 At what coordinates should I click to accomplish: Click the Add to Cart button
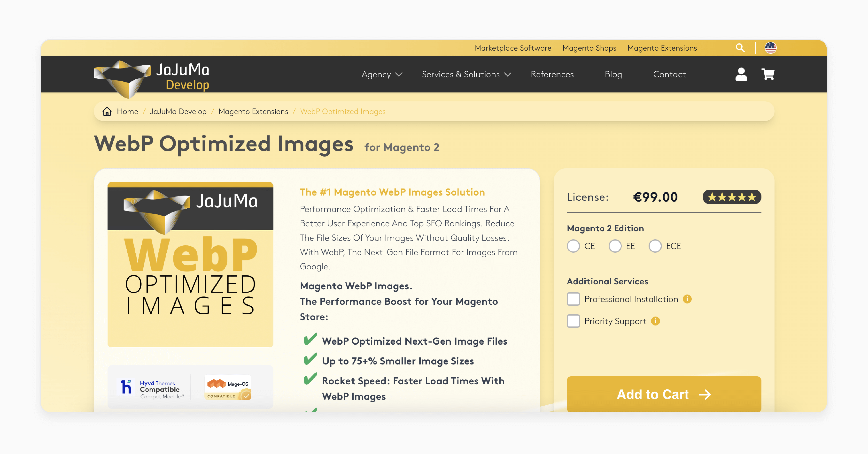coord(664,394)
